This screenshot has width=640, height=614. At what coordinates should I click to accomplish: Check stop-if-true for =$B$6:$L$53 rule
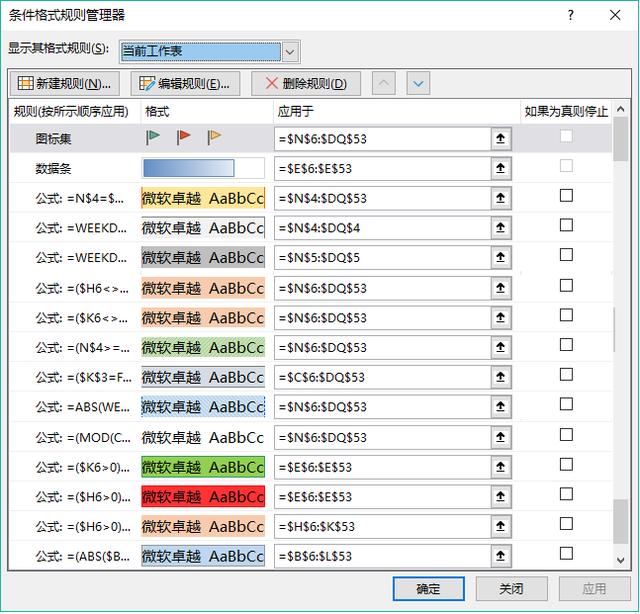[566, 554]
